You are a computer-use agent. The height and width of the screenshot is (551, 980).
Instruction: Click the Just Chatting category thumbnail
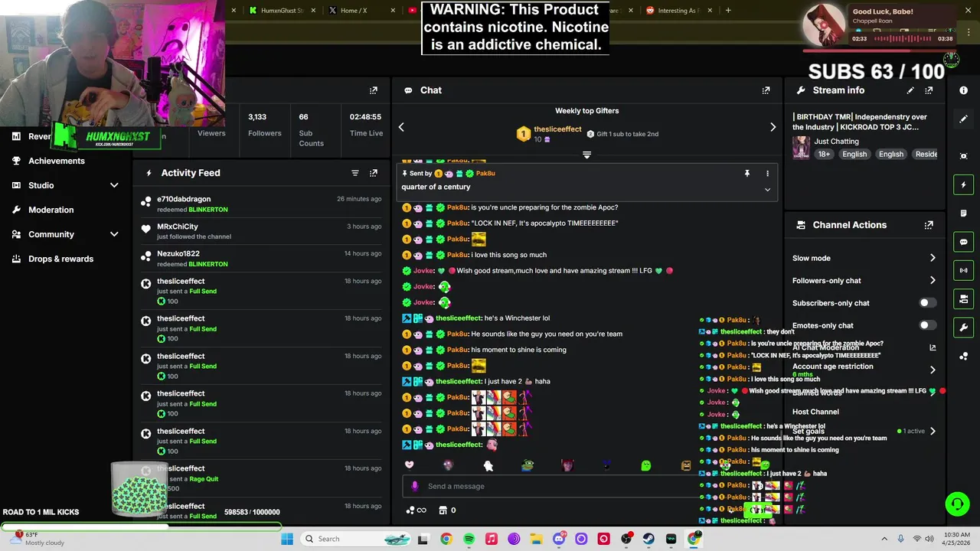click(x=802, y=148)
